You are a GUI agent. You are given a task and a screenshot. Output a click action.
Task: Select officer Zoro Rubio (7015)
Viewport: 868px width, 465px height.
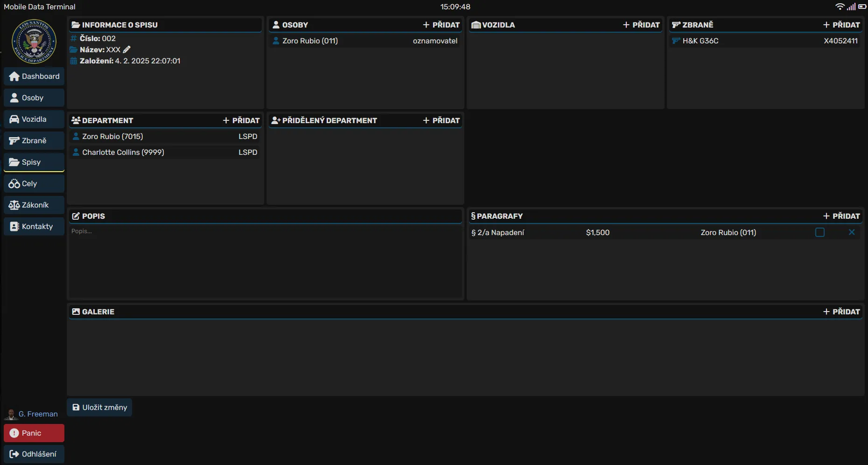pyautogui.click(x=165, y=137)
